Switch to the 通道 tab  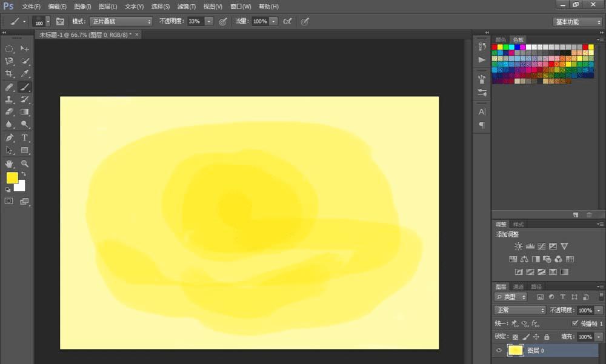518,286
